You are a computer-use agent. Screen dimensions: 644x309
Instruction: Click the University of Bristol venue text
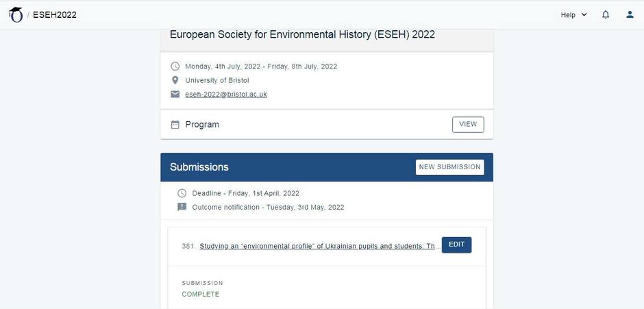click(x=217, y=80)
